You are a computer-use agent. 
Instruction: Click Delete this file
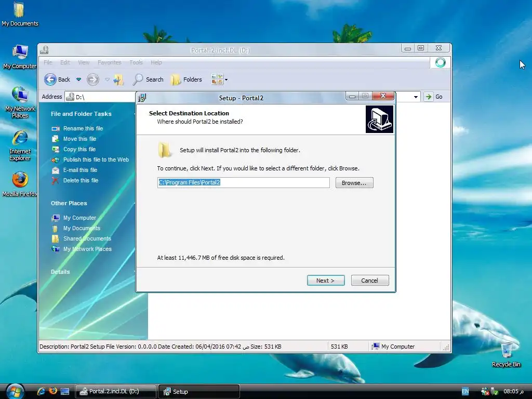(81, 180)
